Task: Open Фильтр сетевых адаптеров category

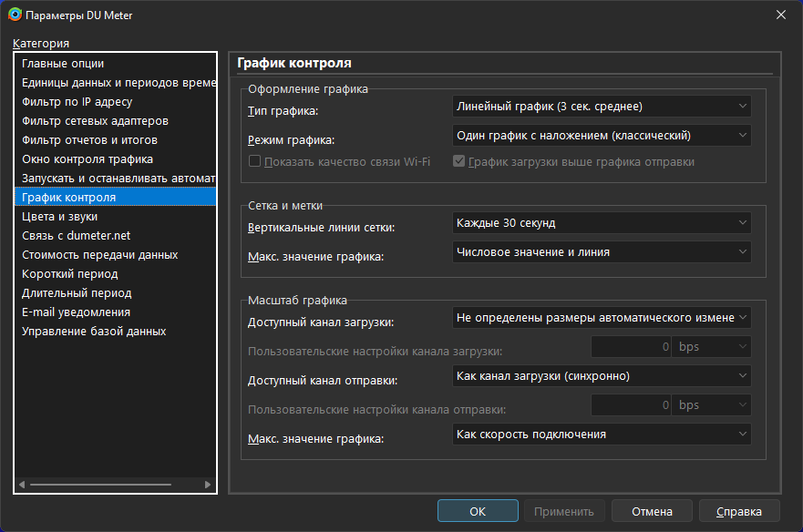Action: (115, 121)
